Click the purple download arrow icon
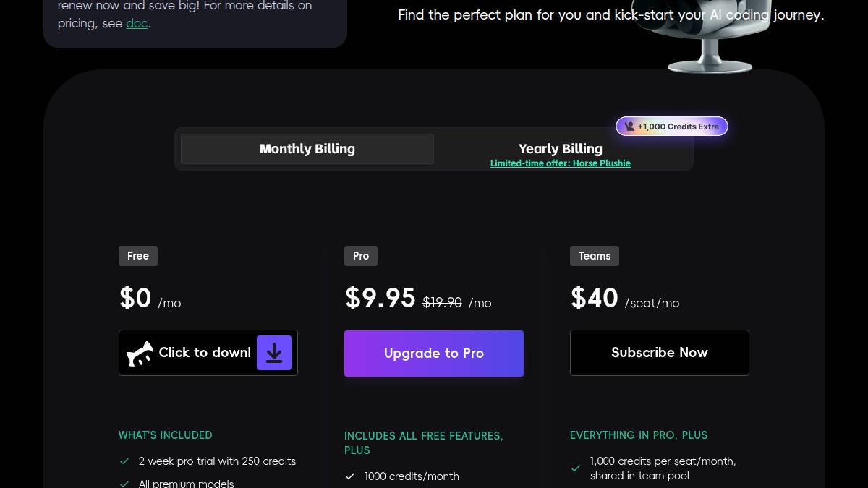This screenshot has height=488, width=868. point(274,353)
